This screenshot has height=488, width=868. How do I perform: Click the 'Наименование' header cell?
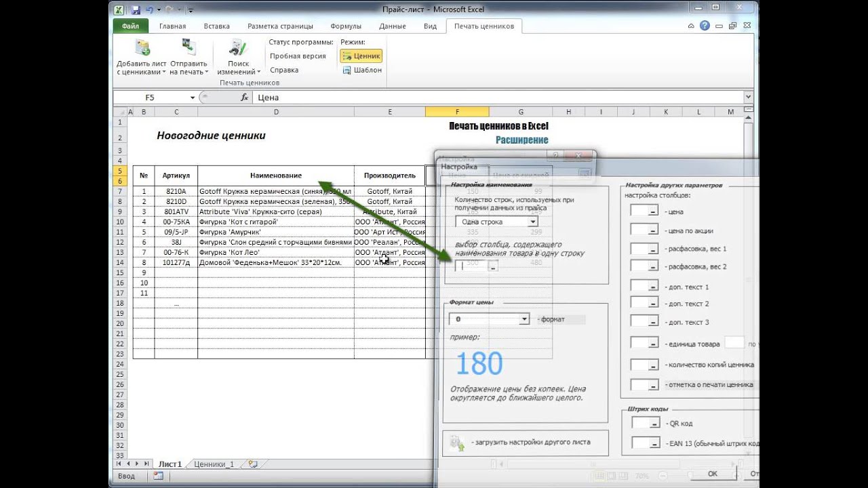[x=276, y=176]
